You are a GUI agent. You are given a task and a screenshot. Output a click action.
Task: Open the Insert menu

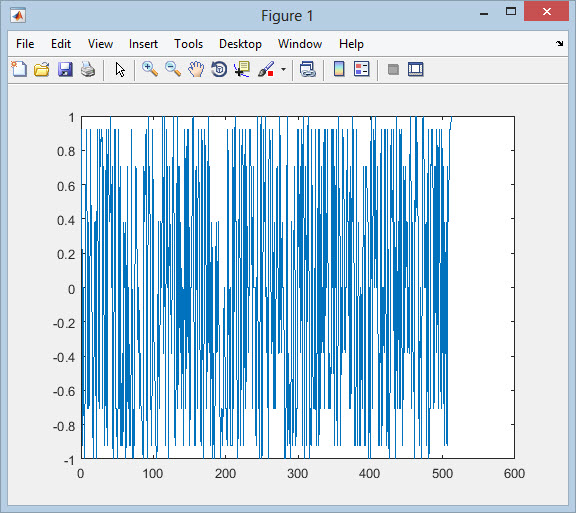(143, 44)
